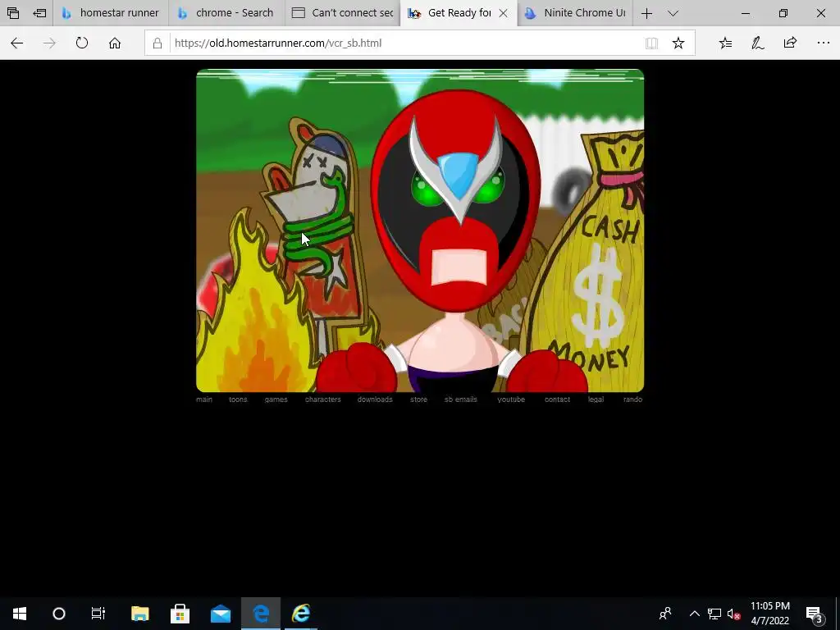The height and width of the screenshot is (630, 840).
Task: Switch to the homestar runner tab
Action: click(111, 13)
